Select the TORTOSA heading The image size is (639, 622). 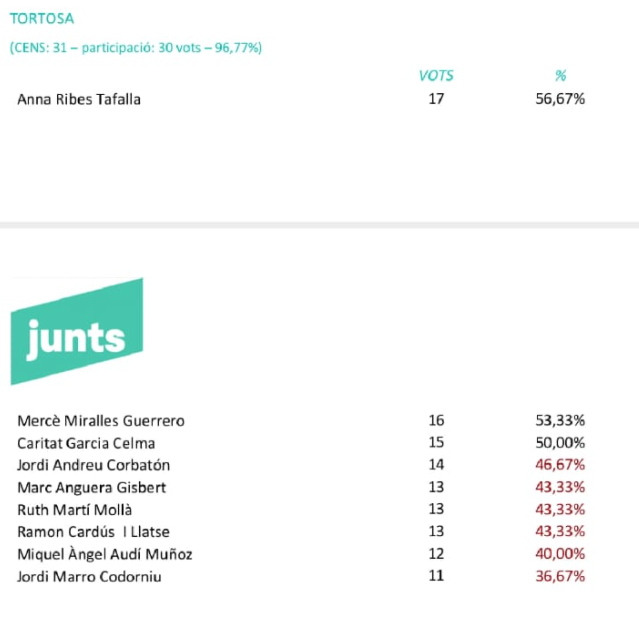tap(42, 19)
